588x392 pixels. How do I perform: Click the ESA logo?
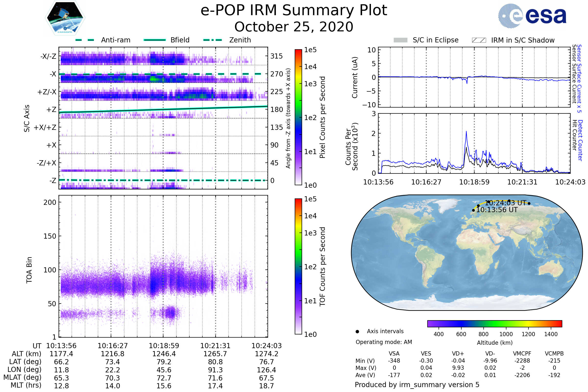click(x=532, y=16)
